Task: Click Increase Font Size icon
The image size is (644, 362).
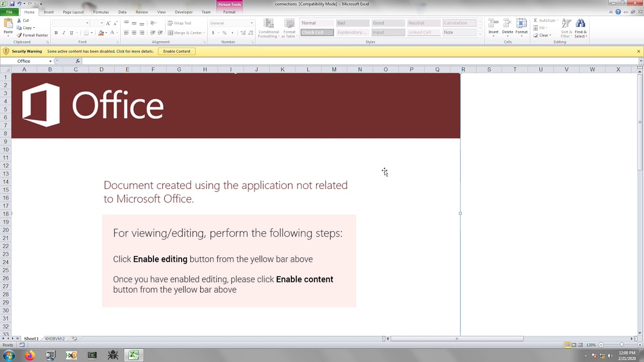Action: tap(108, 23)
